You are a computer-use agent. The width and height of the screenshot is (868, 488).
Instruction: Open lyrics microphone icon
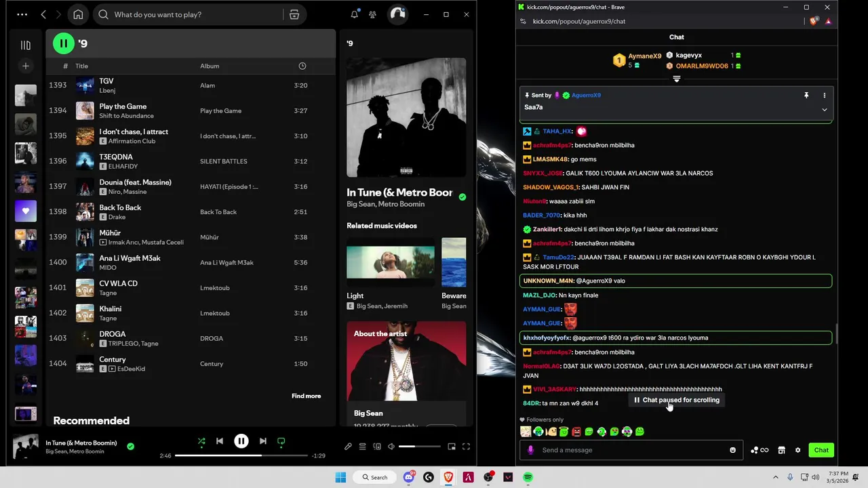(348, 447)
